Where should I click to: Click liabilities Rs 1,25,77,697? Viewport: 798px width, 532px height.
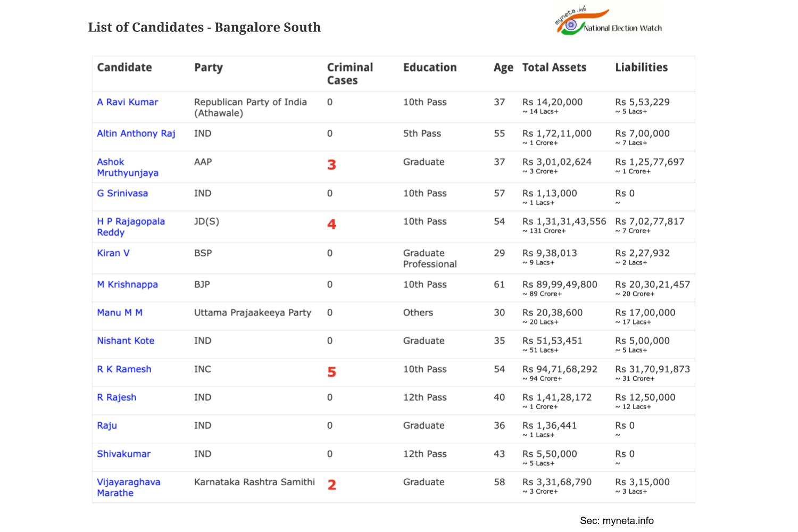click(x=650, y=162)
